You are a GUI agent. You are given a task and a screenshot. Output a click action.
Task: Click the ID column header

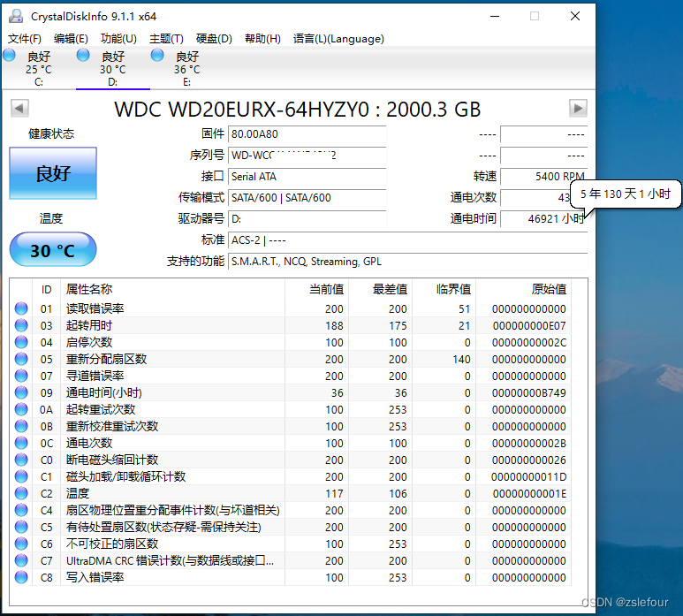pos(46,289)
